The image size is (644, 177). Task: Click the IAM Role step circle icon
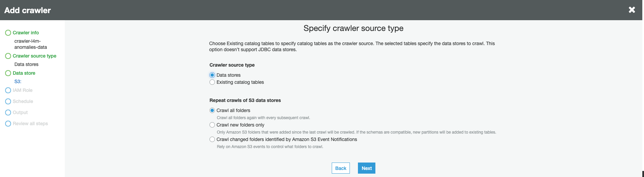tap(8, 90)
